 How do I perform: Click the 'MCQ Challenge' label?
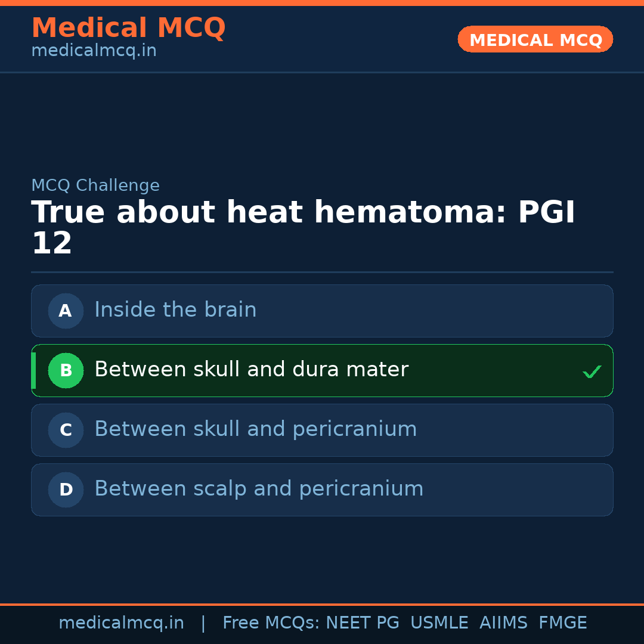(95, 186)
